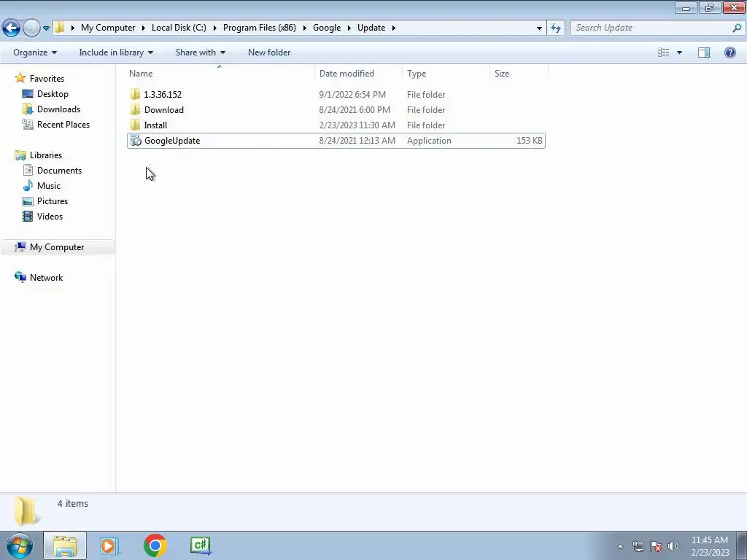747x560 pixels.
Task: Click the 1.3.36.152 folder icon
Action: [135, 94]
